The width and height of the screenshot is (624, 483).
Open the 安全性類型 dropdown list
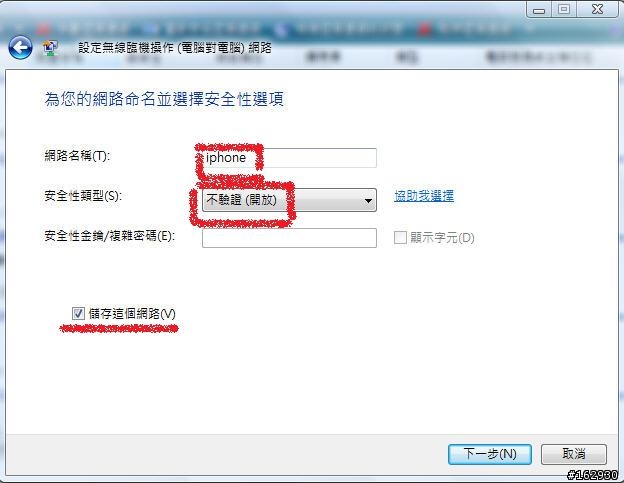(x=289, y=200)
